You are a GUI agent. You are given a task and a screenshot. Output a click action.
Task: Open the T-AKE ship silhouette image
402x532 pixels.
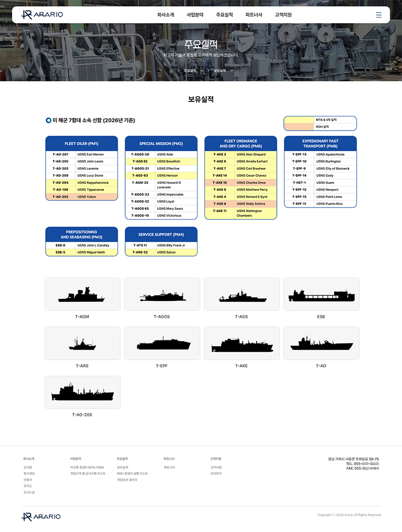click(x=241, y=344)
